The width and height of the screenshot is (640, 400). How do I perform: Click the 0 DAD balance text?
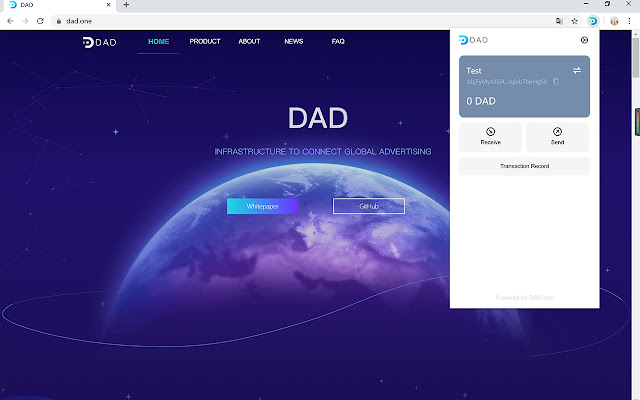coord(481,101)
